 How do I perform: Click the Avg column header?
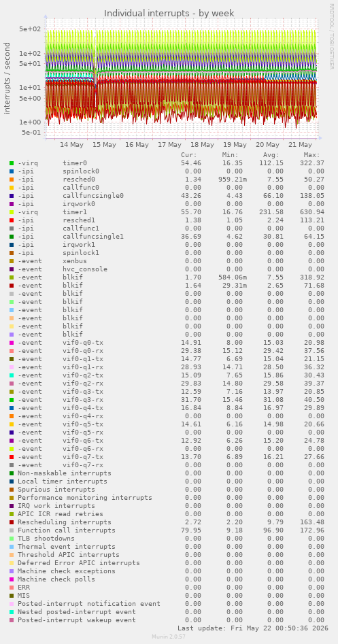tap(271, 155)
